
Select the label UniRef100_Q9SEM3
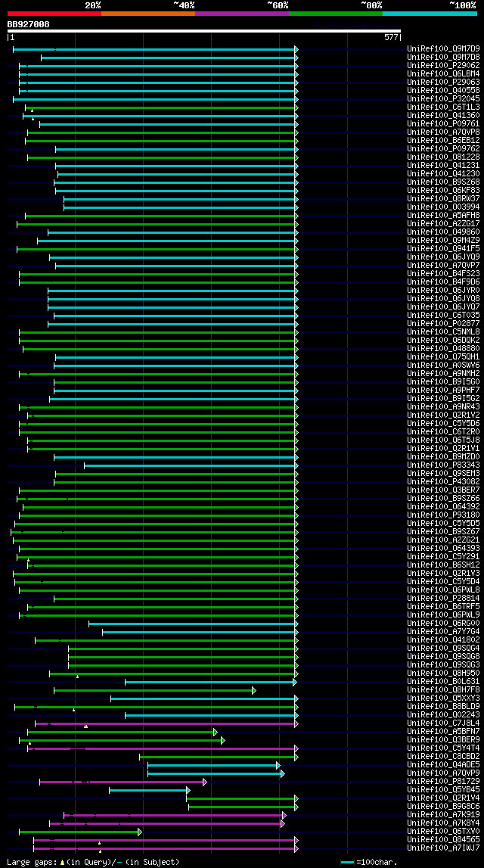[443, 473]
